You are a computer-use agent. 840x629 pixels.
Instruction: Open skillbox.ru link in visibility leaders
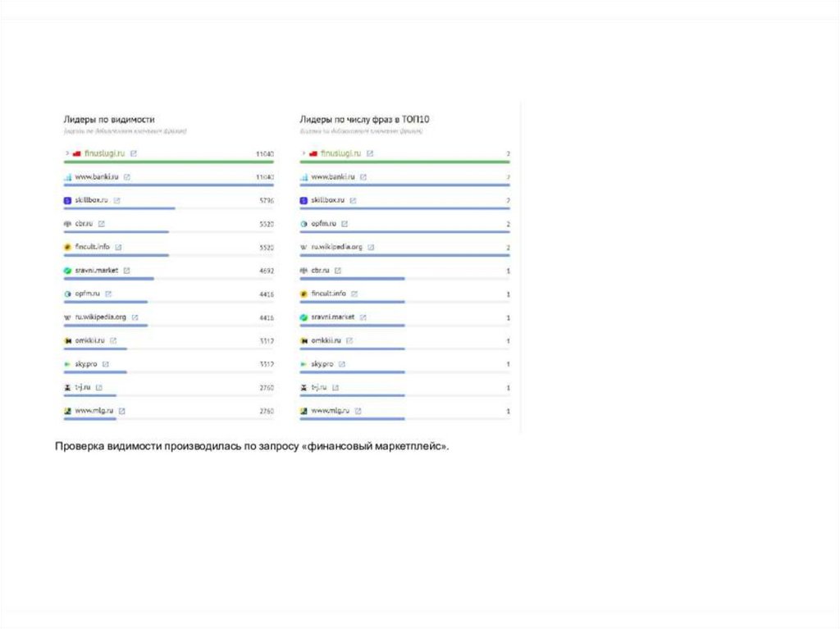coord(91,200)
